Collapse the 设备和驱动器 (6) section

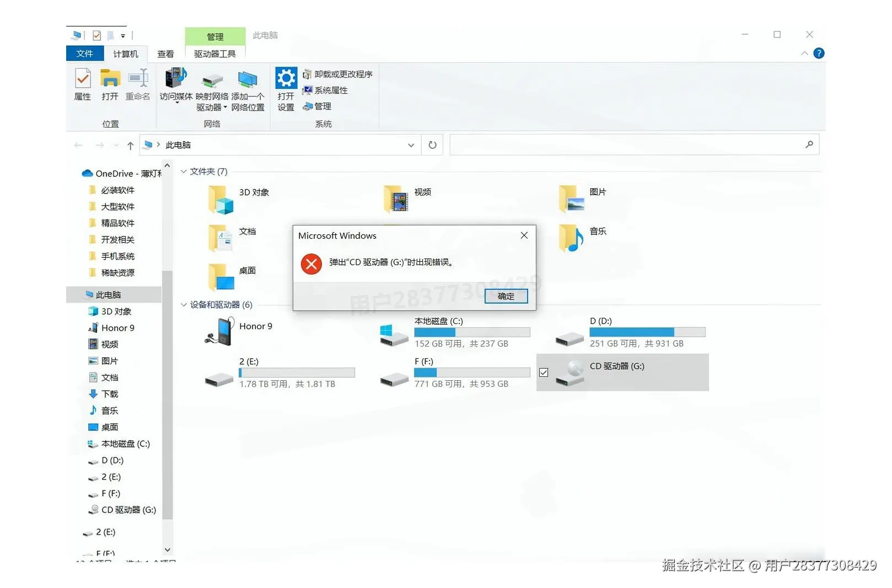pos(183,305)
